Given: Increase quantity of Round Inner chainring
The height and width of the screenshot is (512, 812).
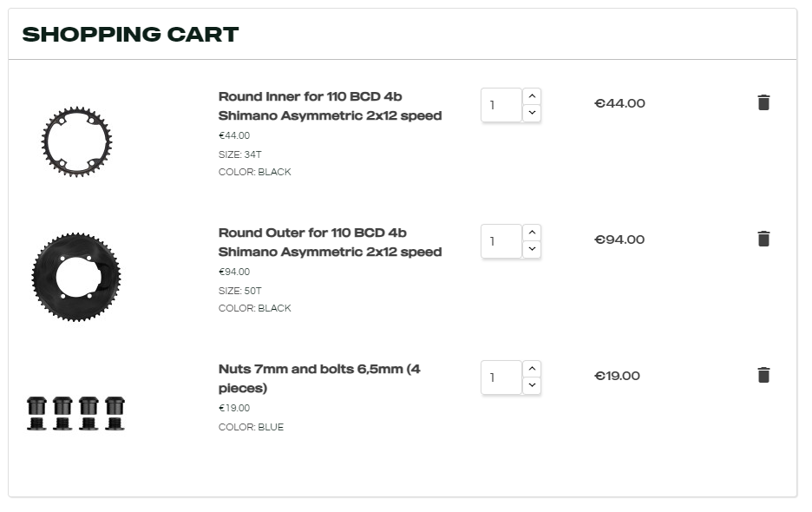Looking at the screenshot, I should pos(532,96).
